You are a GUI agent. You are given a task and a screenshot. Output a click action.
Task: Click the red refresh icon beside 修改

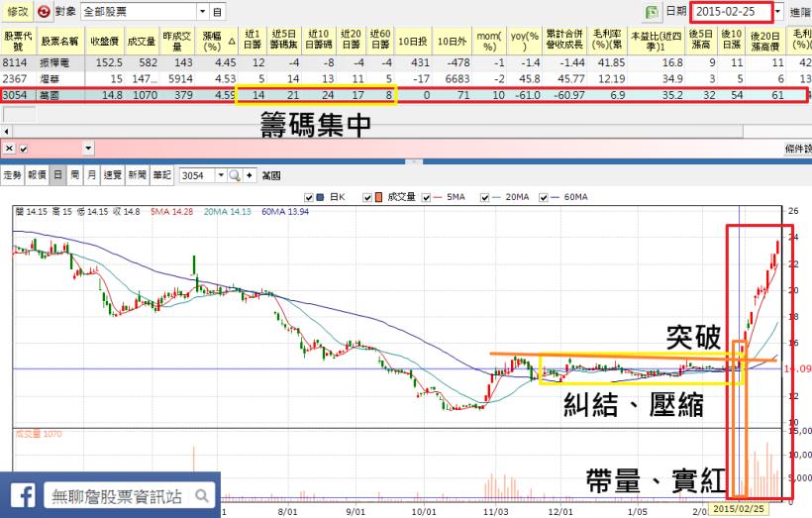[x=44, y=12]
